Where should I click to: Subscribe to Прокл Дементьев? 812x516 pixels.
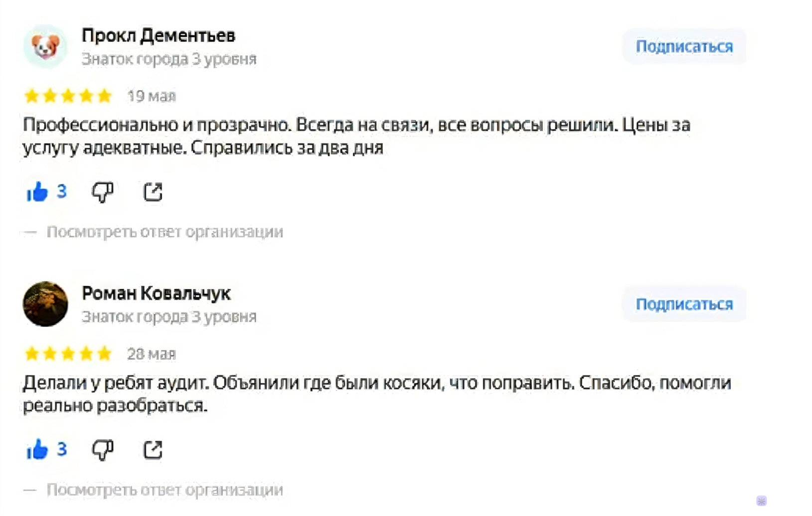(684, 46)
